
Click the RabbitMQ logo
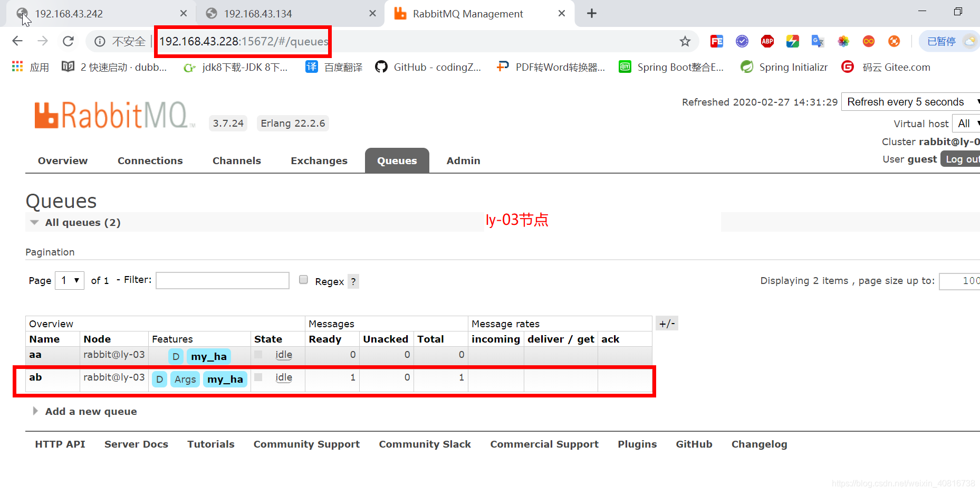tap(115, 116)
